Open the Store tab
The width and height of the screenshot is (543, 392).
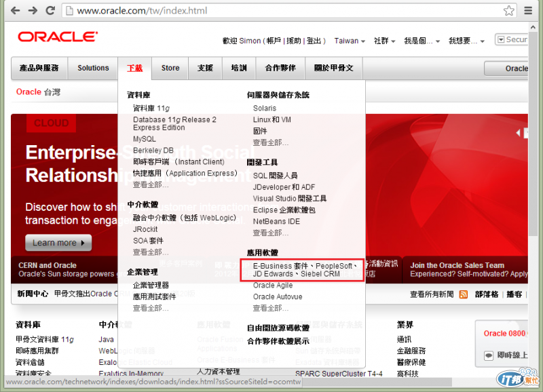point(170,68)
